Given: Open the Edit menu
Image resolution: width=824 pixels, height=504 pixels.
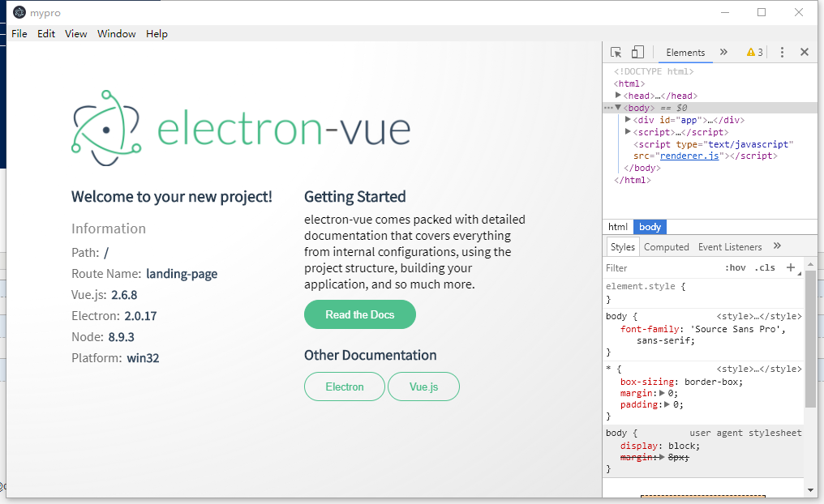Looking at the screenshot, I should (x=45, y=33).
